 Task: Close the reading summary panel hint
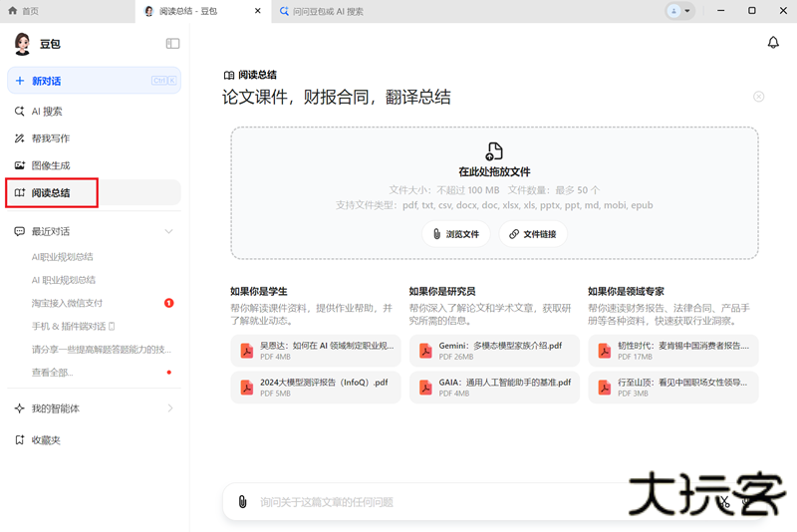[x=759, y=97]
